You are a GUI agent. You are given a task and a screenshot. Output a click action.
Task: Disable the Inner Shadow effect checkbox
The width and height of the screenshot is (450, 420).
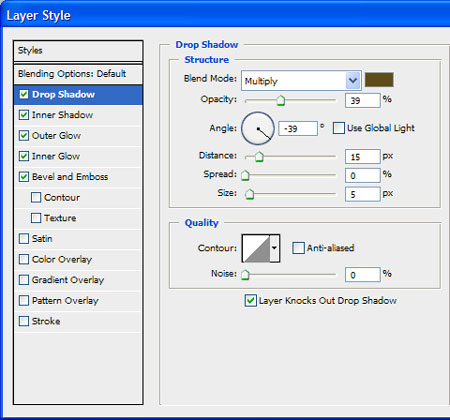24,115
